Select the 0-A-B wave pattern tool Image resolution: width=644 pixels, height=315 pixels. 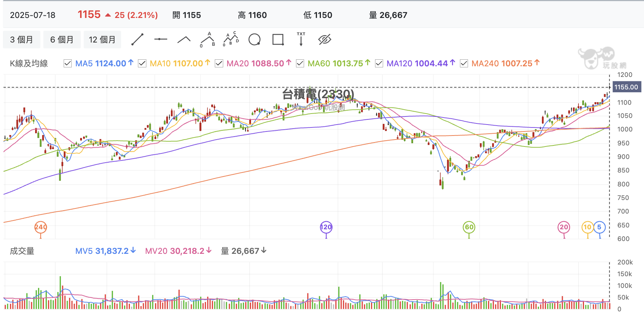click(207, 40)
